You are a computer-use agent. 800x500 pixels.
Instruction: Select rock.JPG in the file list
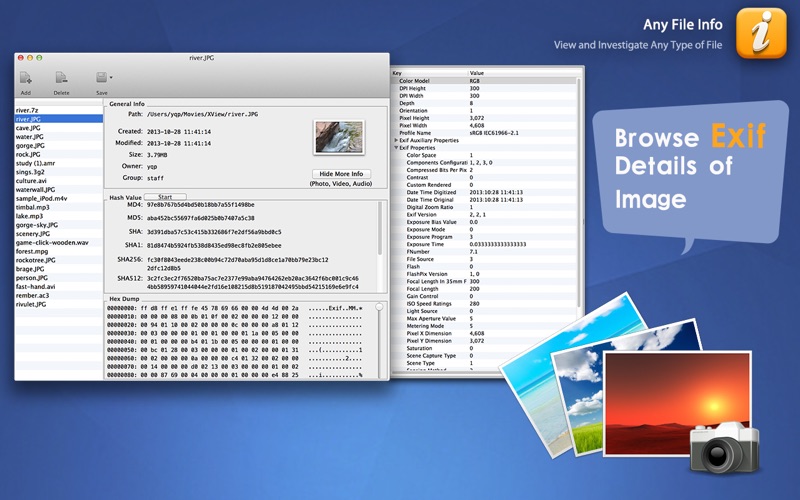(59, 154)
